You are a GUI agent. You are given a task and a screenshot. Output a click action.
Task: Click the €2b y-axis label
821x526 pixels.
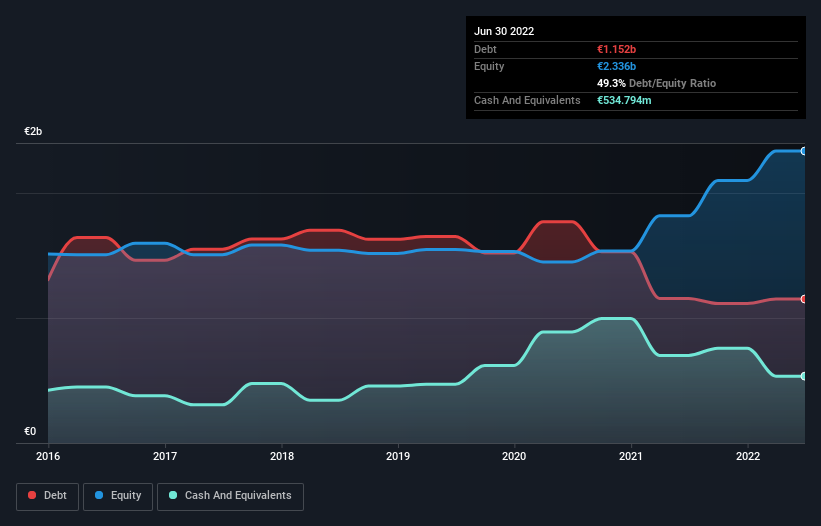point(33,131)
